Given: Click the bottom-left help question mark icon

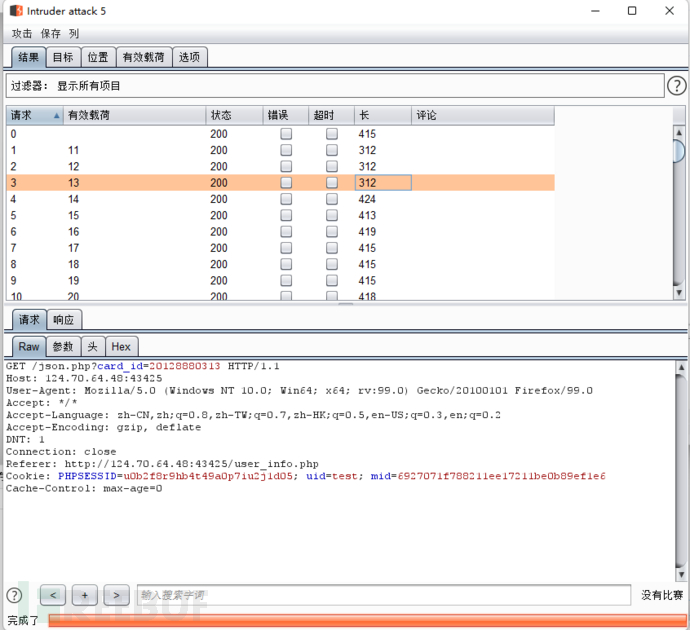Looking at the screenshot, I should (x=14, y=595).
